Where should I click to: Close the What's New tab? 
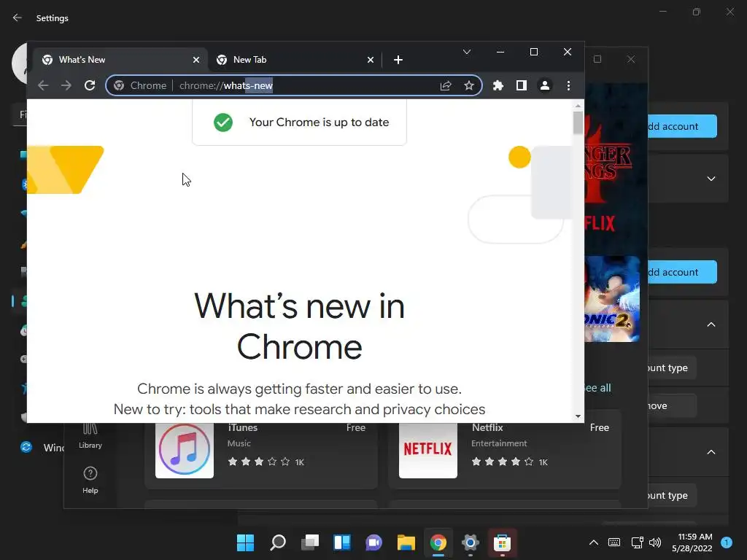[196, 60]
